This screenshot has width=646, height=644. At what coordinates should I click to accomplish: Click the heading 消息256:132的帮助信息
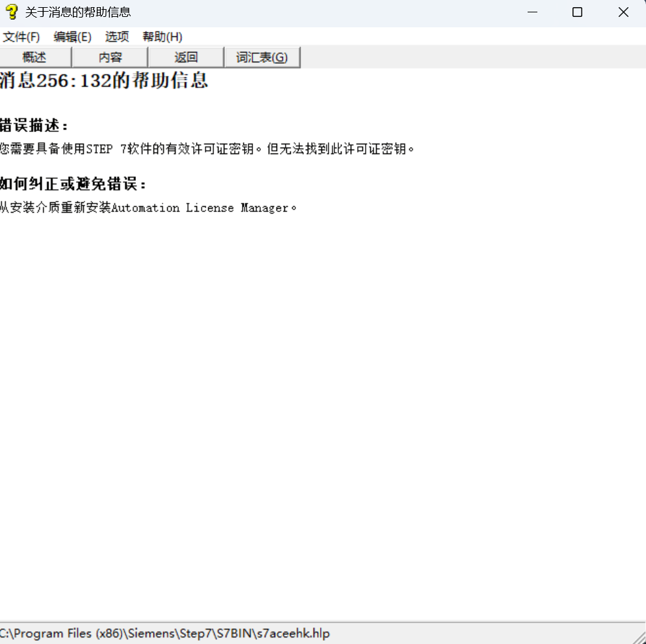104,81
